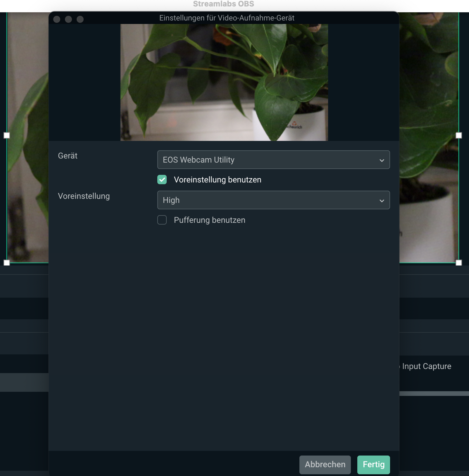Click the Fertig button to confirm
The height and width of the screenshot is (476, 469).
pos(373,465)
